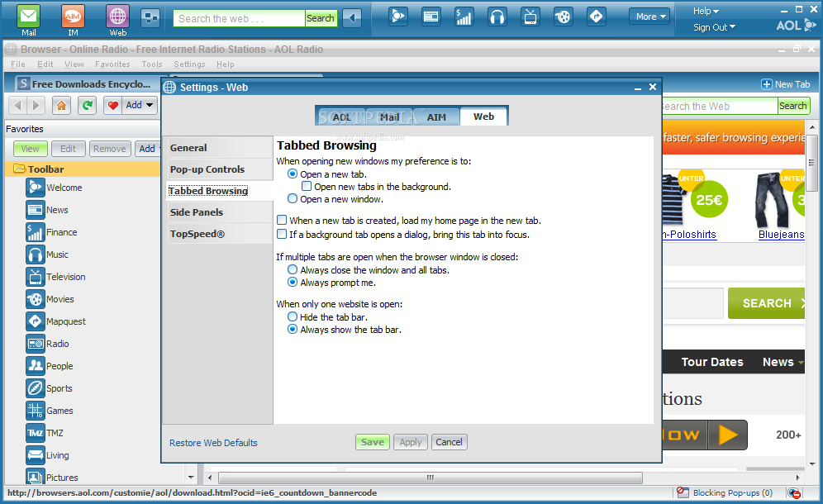Open a New Tab in browser
Viewport: 823px width, 504px height.
786,84
